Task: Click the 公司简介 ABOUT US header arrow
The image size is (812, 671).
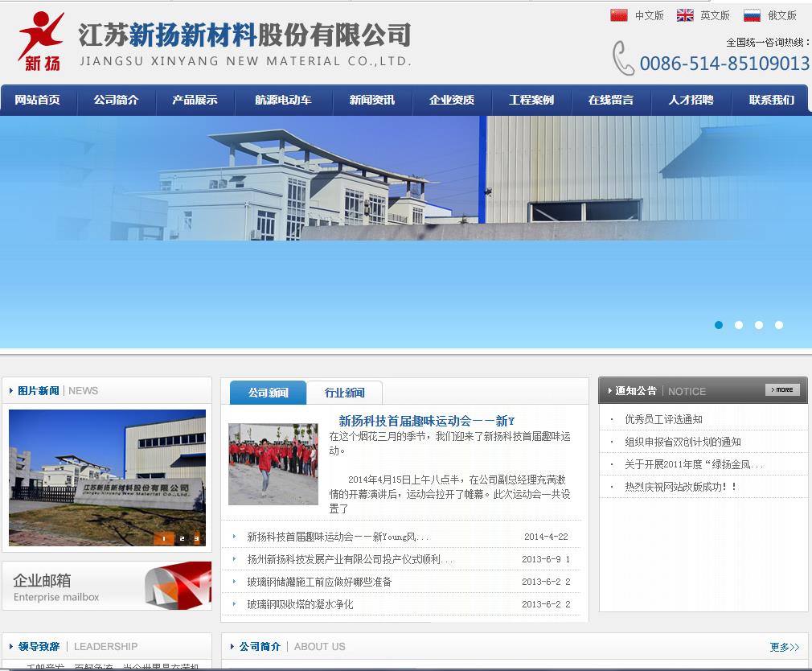Action: click(x=232, y=647)
